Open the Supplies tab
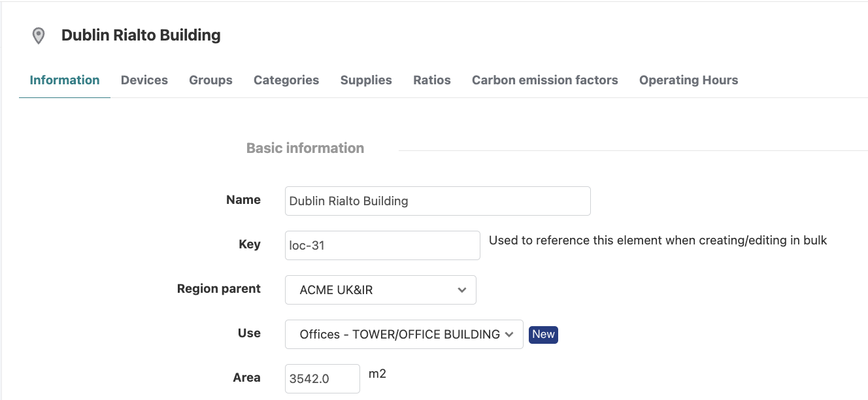 (x=366, y=80)
